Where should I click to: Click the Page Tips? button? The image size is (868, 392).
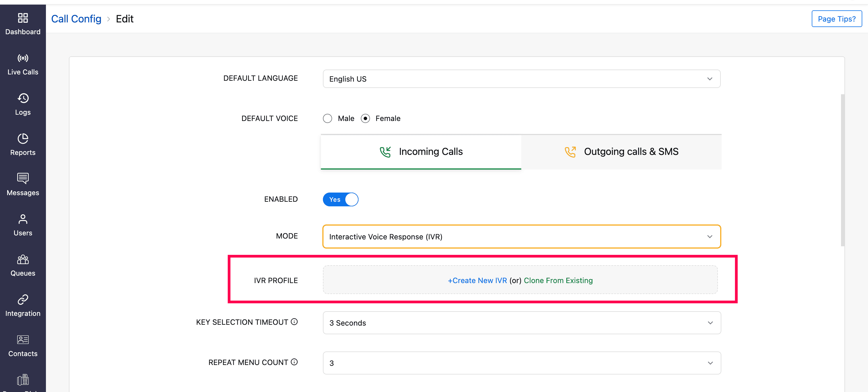(836, 19)
